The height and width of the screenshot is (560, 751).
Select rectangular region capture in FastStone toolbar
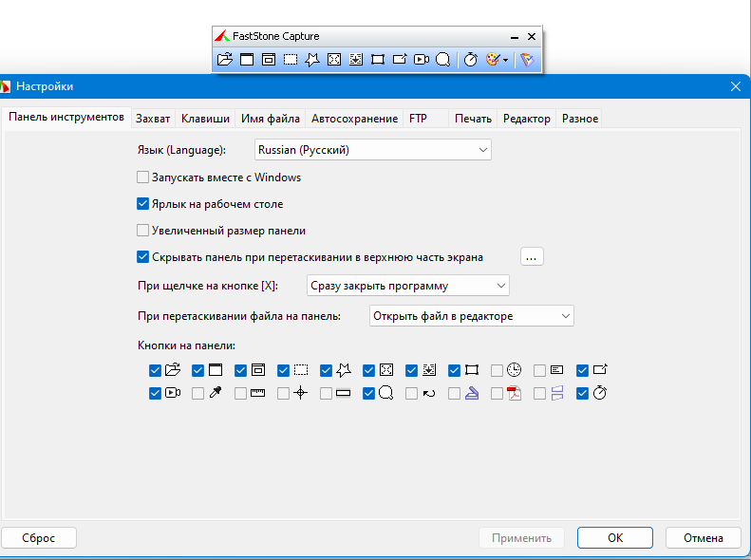[291, 60]
